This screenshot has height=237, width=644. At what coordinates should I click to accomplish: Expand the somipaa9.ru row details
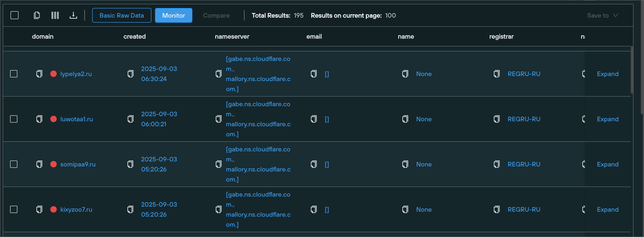tap(608, 164)
